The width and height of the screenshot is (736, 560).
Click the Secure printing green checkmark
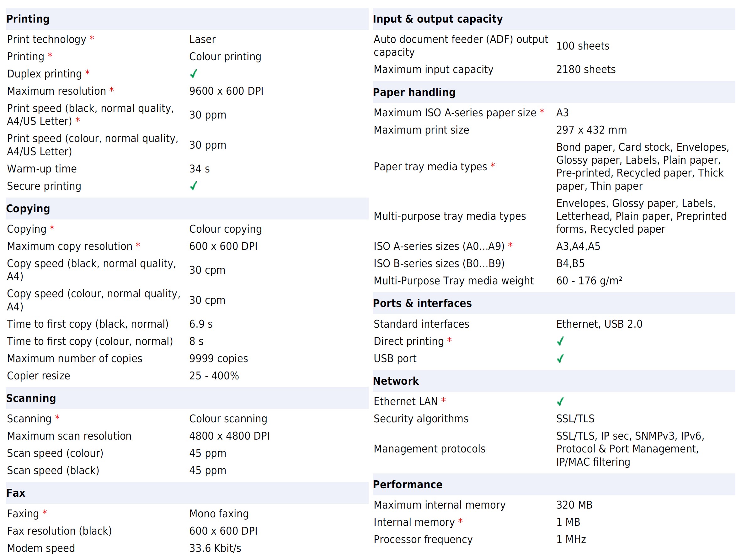194,186
